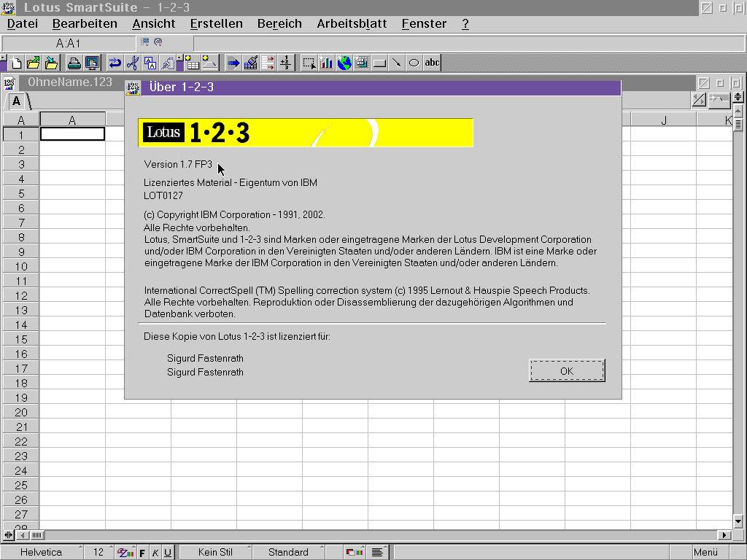This screenshot has width=747, height=560.
Task: Click the bar chart creation icon
Action: [327, 63]
